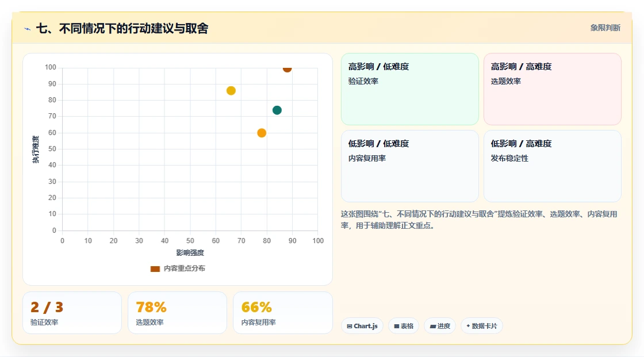
Task: Toggle the 内容重点分布 legend swatch
Action: 155,268
